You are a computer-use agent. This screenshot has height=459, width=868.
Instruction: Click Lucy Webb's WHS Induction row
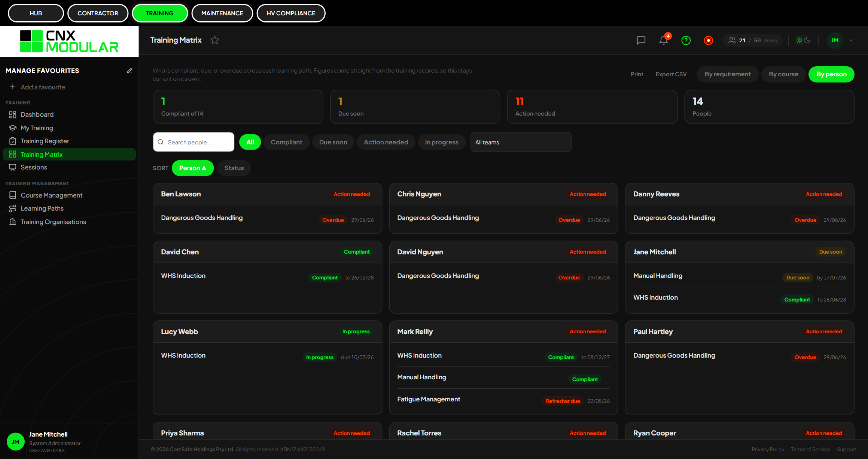pyautogui.click(x=267, y=356)
